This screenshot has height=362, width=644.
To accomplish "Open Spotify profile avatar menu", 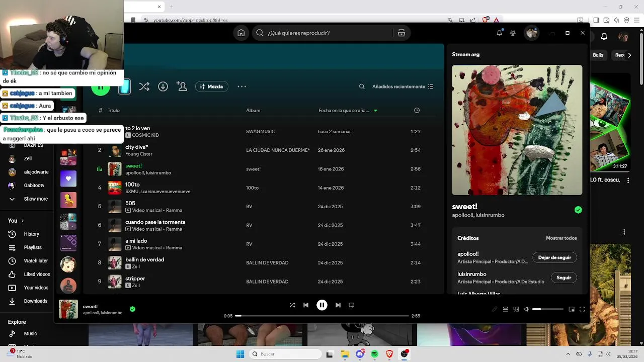I will [x=531, y=33].
